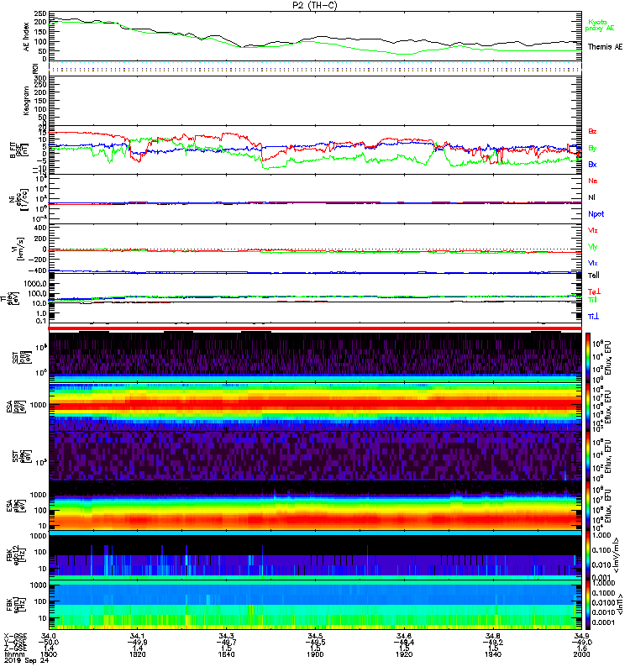Click the "1800" time tick label
This screenshot has height=672, width=630.
pos(49,654)
